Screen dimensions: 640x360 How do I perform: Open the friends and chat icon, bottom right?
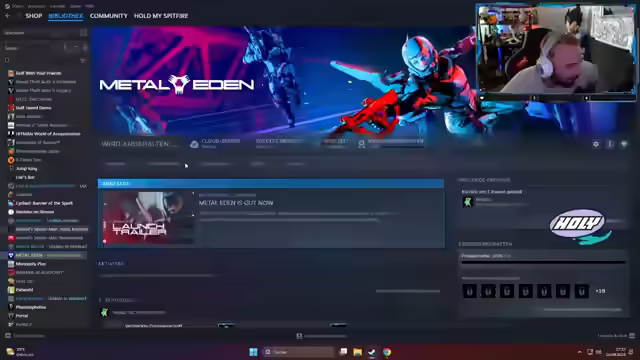click(632, 336)
